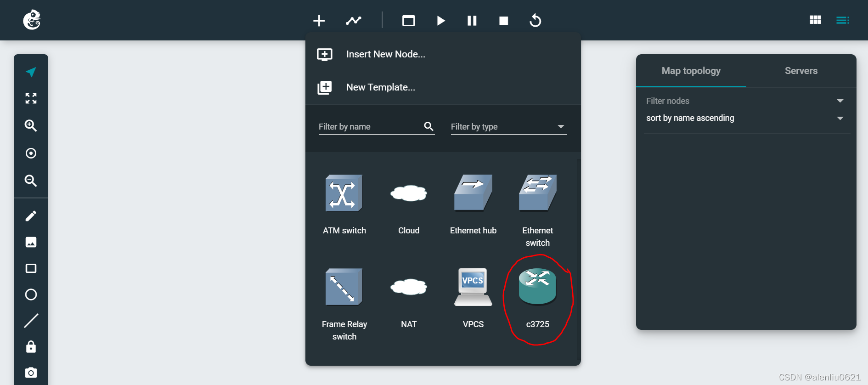Draw an ellipse shape
Screen dimensions: 868x385
coord(31,294)
